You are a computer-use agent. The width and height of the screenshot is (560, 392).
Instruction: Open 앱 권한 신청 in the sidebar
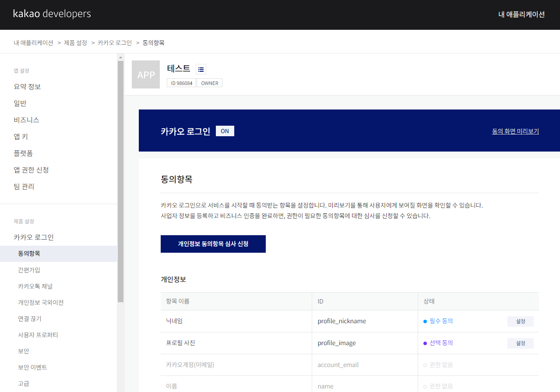(31, 170)
